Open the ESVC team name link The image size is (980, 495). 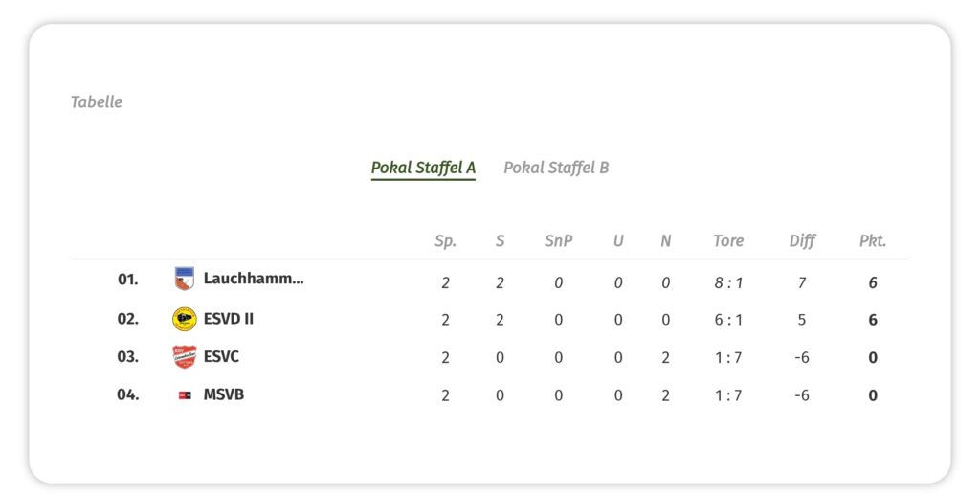221,357
